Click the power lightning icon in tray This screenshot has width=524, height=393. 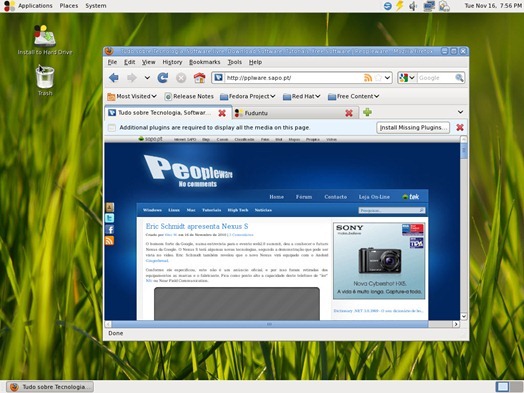tap(400, 5)
